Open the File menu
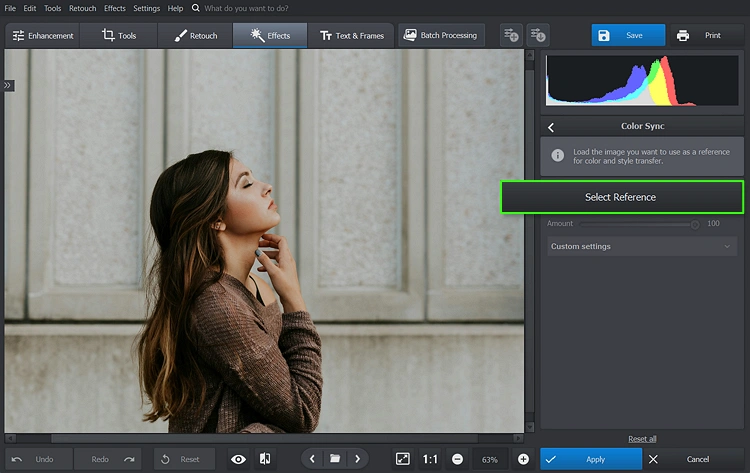Image resolution: width=750 pixels, height=473 pixels. tap(10, 8)
